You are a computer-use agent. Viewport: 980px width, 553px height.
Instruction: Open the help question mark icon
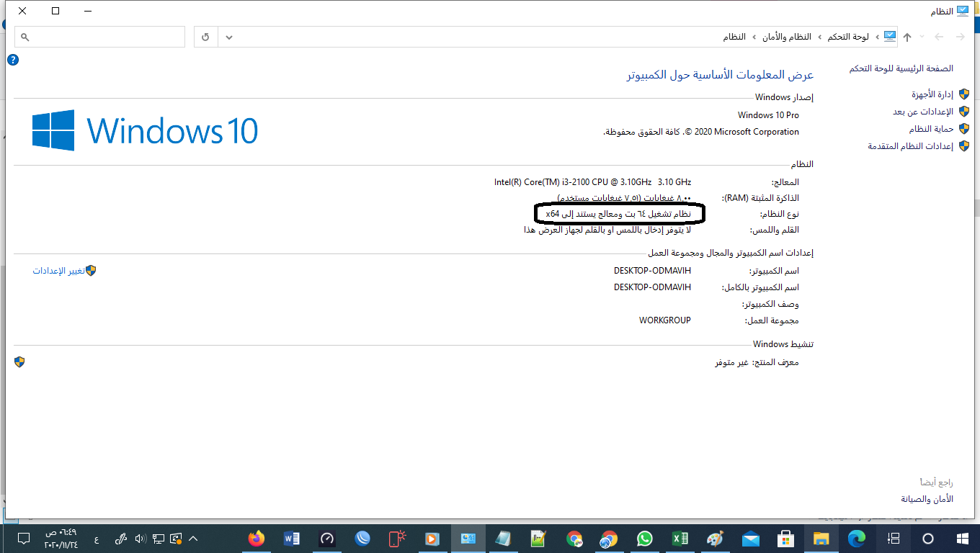12,60
